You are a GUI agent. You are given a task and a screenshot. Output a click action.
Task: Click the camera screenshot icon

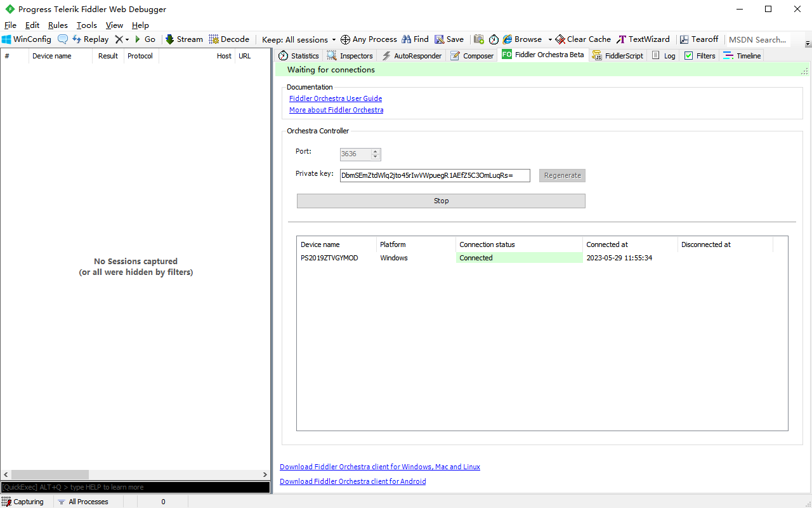pyautogui.click(x=479, y=39)
